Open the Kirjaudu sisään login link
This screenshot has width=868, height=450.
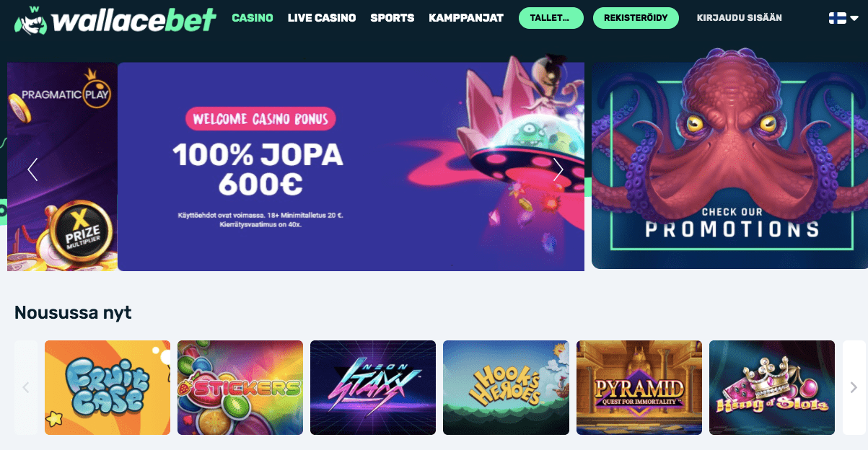tap(740, 18)
